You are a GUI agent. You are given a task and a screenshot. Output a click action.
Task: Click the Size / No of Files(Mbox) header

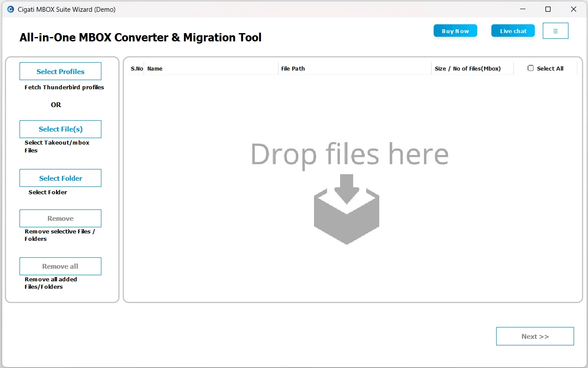click(468, 68)
